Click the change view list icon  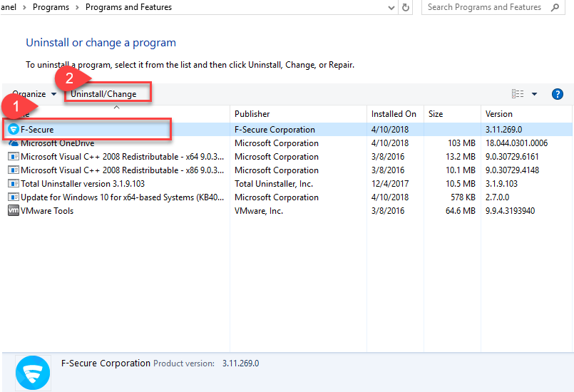click(x=518, y=94)
